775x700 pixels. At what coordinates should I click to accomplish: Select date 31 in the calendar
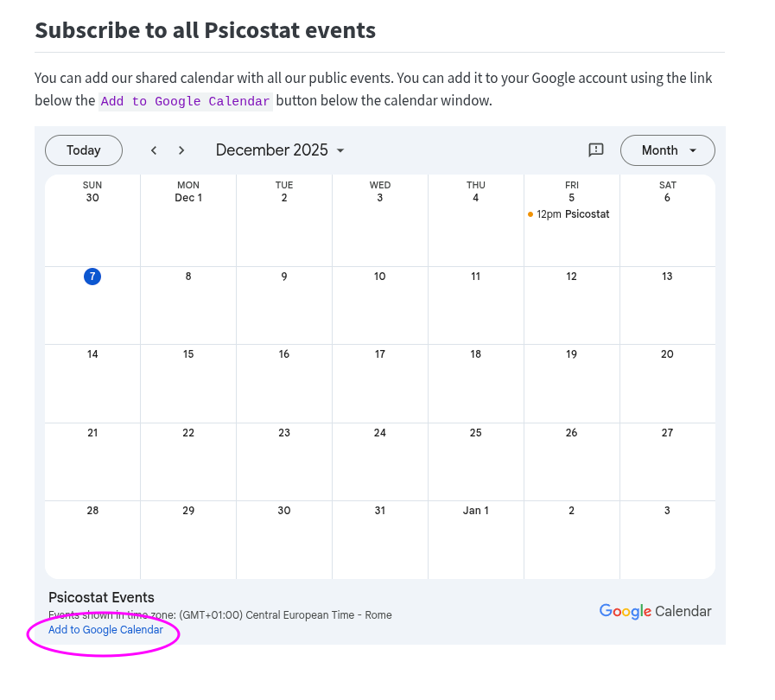pos(380,511)
